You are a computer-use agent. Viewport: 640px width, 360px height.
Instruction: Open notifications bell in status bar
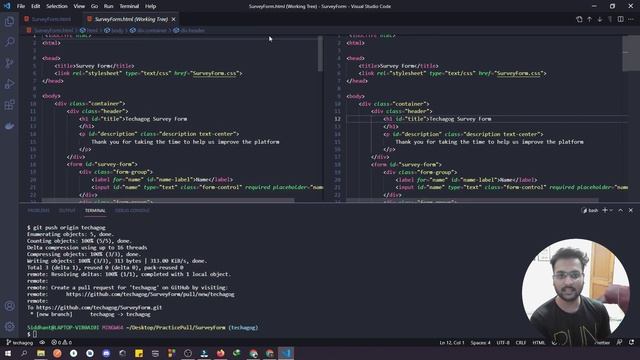coord(632,342)
